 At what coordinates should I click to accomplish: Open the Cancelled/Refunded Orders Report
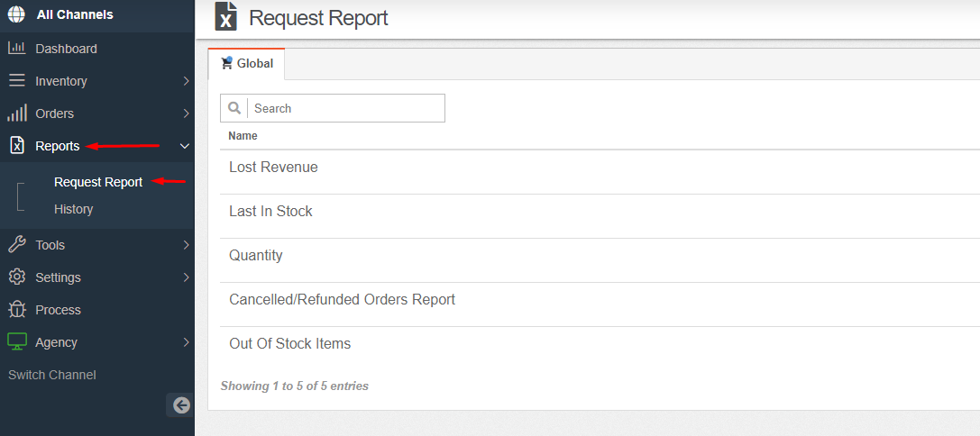342,300
